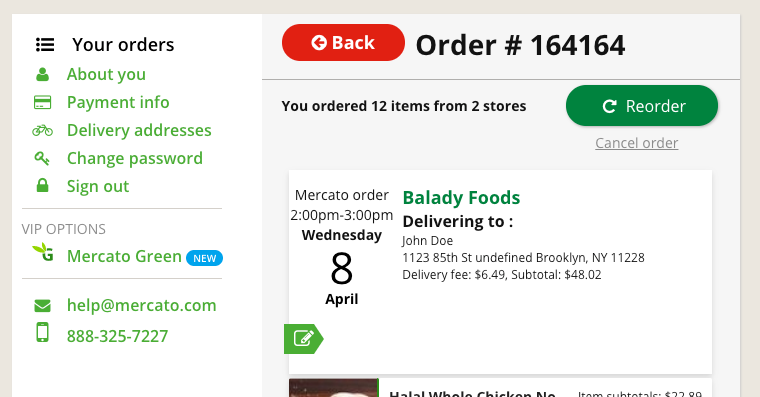
Task: Click the key icon for Change password
Action: pos(42,158)
